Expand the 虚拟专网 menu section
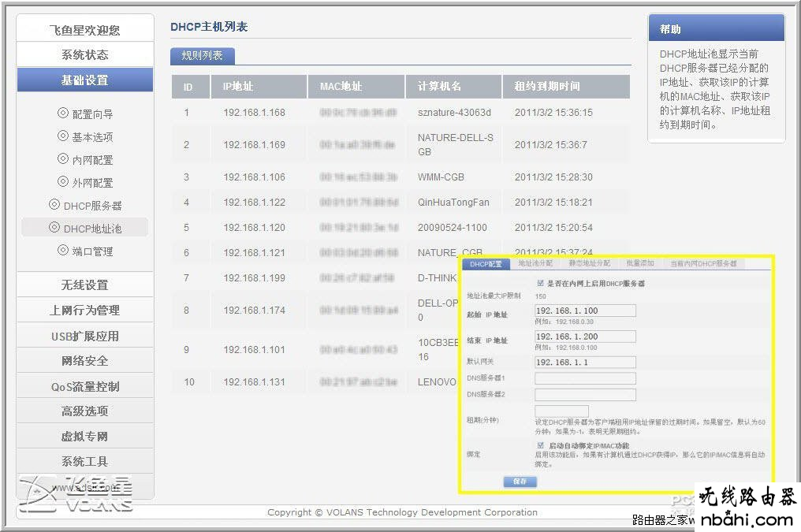 pyautogui.click(x=85, y=437)
